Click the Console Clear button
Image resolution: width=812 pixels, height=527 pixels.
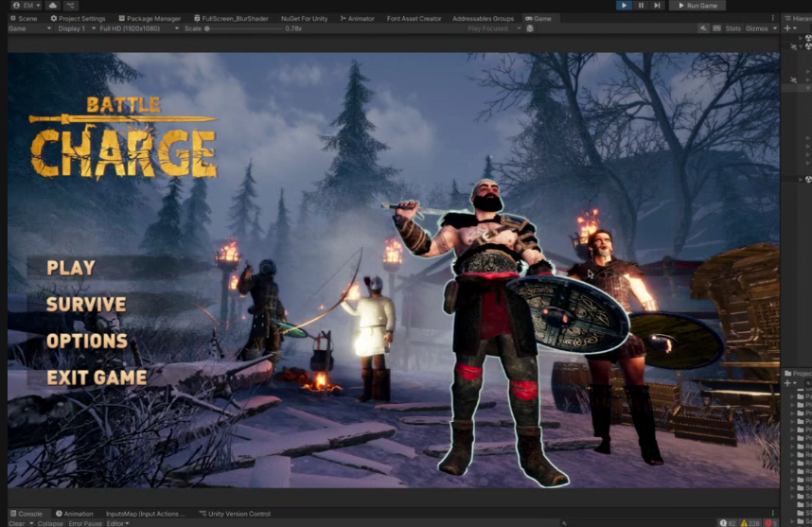[17, 523]
